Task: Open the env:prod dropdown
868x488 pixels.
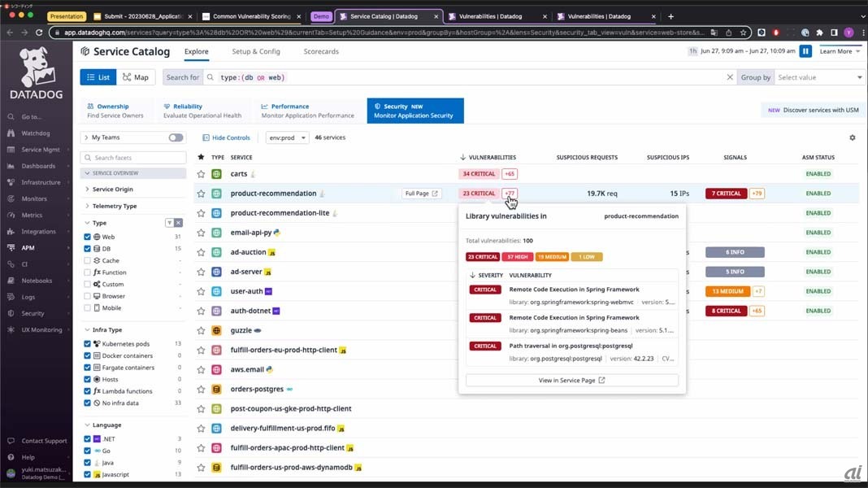Action: pos(287,137)
